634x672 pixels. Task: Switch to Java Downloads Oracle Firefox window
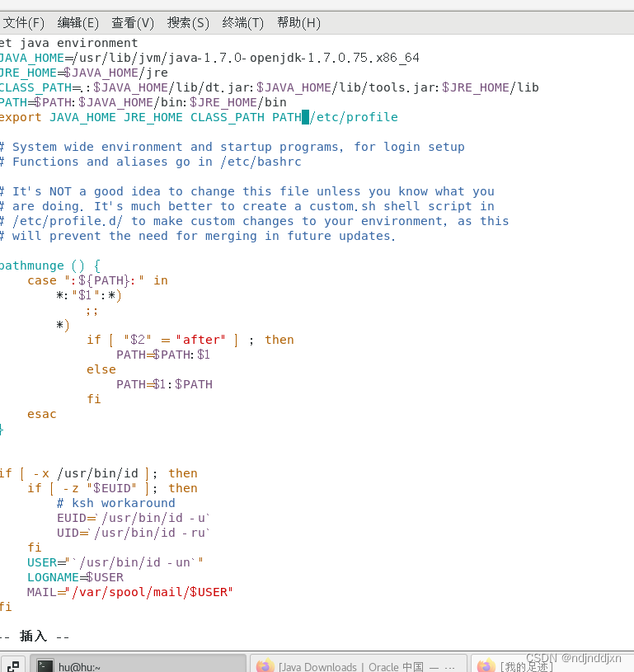pos(359,665)
